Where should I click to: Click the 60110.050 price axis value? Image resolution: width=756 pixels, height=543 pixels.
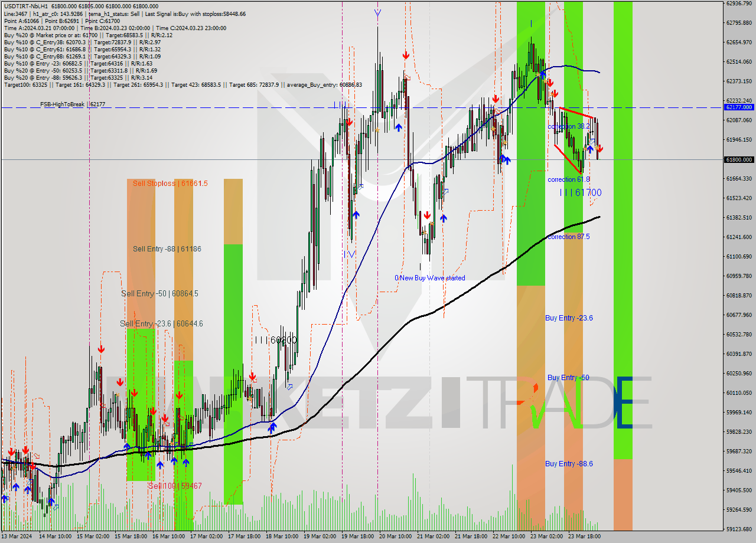pos(738,392)
